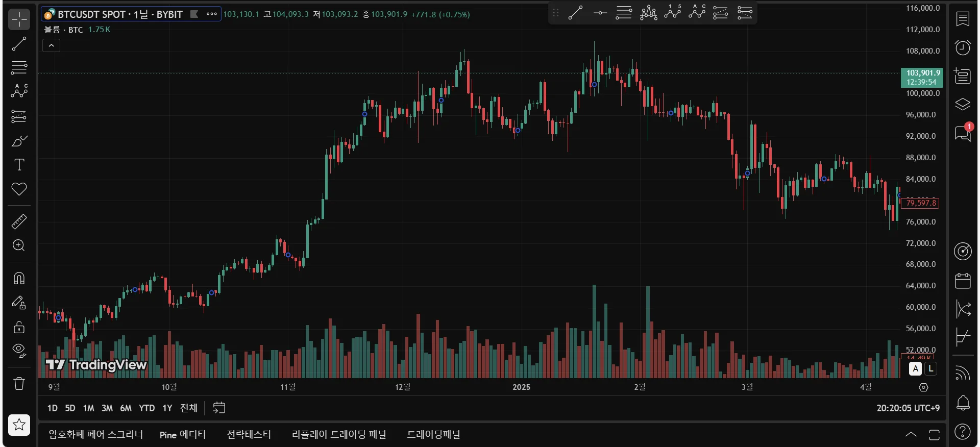Open the forecasting and measurement tools
This screenshot has width=980, height=447.
pyautogui.click(x=19, y=116)
